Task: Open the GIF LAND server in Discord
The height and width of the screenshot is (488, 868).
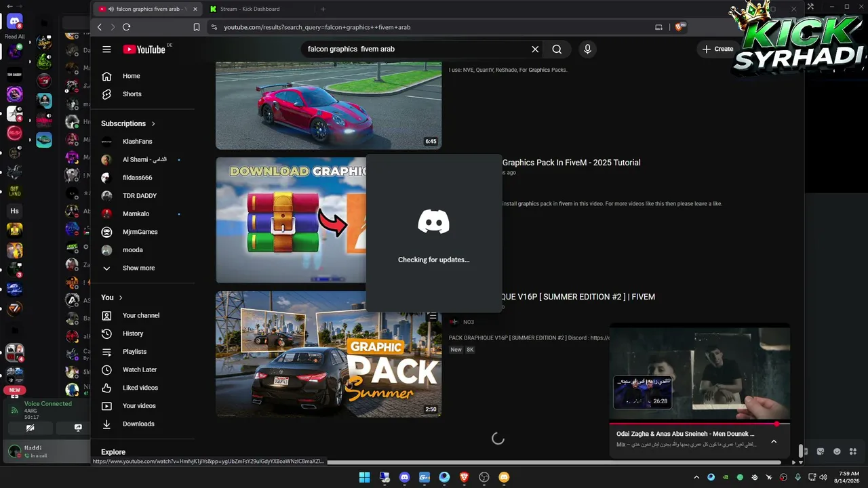Action: point(14,191)
